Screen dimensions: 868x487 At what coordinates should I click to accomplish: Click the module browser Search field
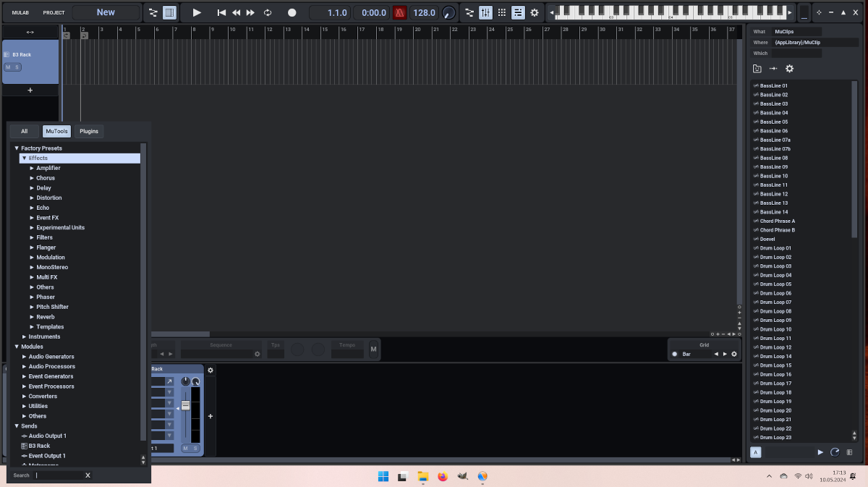[58, 475]
